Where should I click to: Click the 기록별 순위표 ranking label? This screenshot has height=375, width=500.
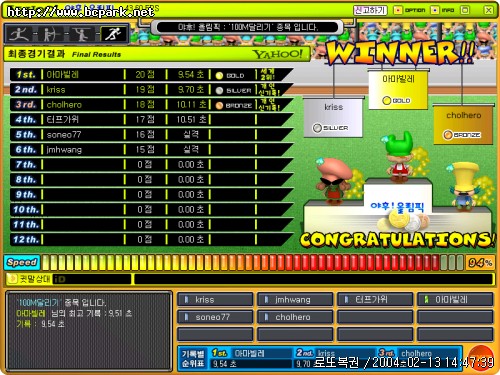tap(193, 358)
